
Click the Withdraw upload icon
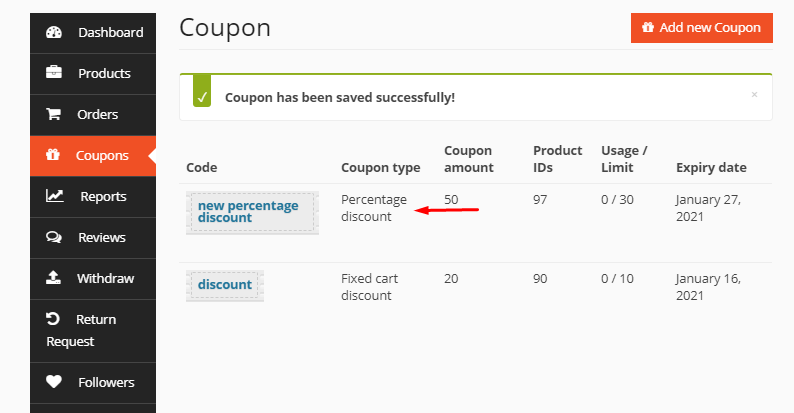click(54, 278)
